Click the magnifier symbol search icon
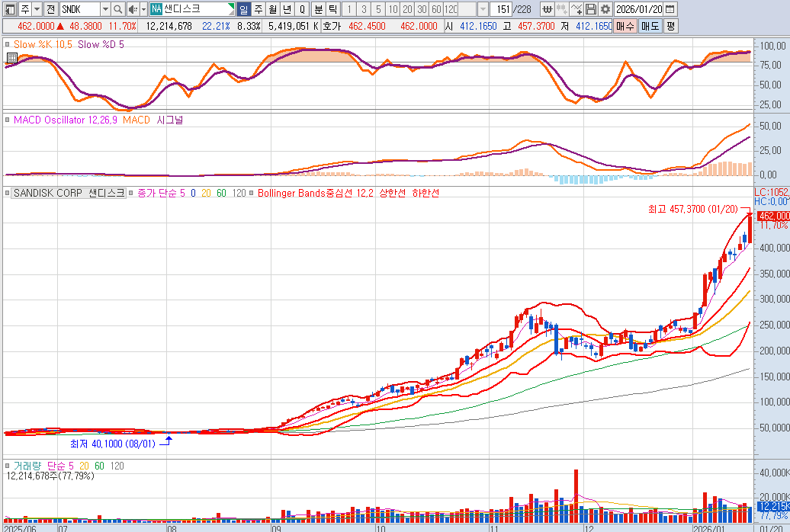790x532 pixels. [x=117, y=9]
